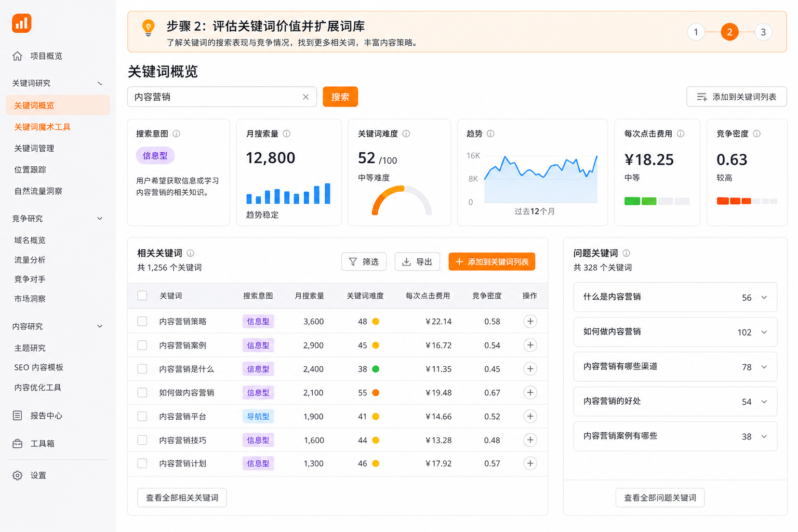
Task: Go to step 1 circle in banner
Action: tap(696, 32)
